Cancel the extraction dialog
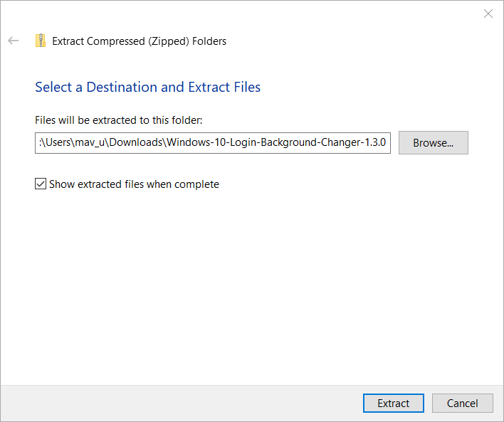504x422 pixels. coord(462,403)
